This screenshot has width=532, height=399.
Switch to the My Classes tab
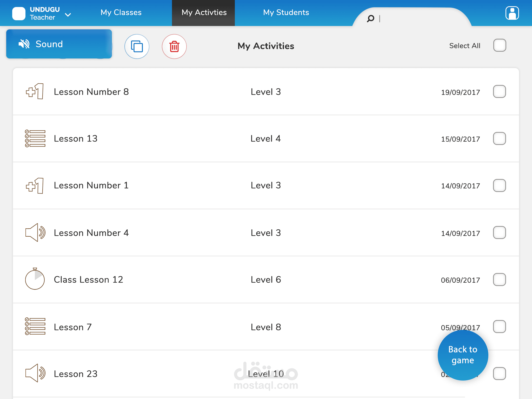[x=121, y=12]
